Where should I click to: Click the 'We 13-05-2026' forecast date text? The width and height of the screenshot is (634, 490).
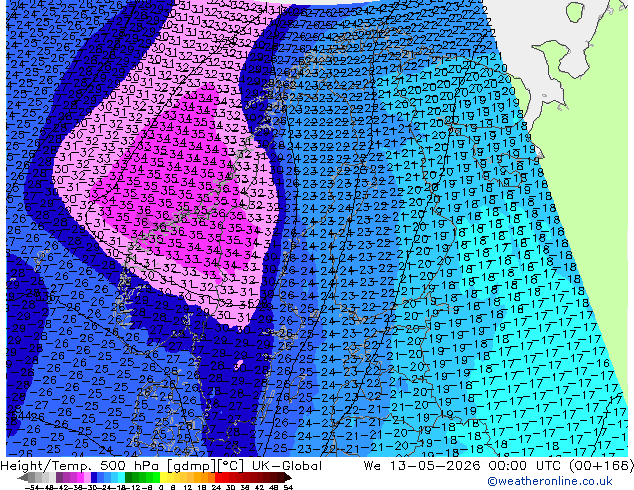422,466
